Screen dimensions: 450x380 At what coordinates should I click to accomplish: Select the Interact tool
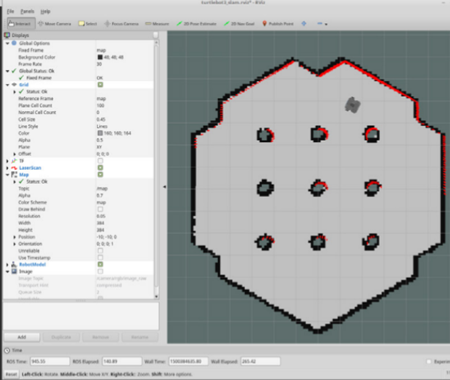point(21,24)
